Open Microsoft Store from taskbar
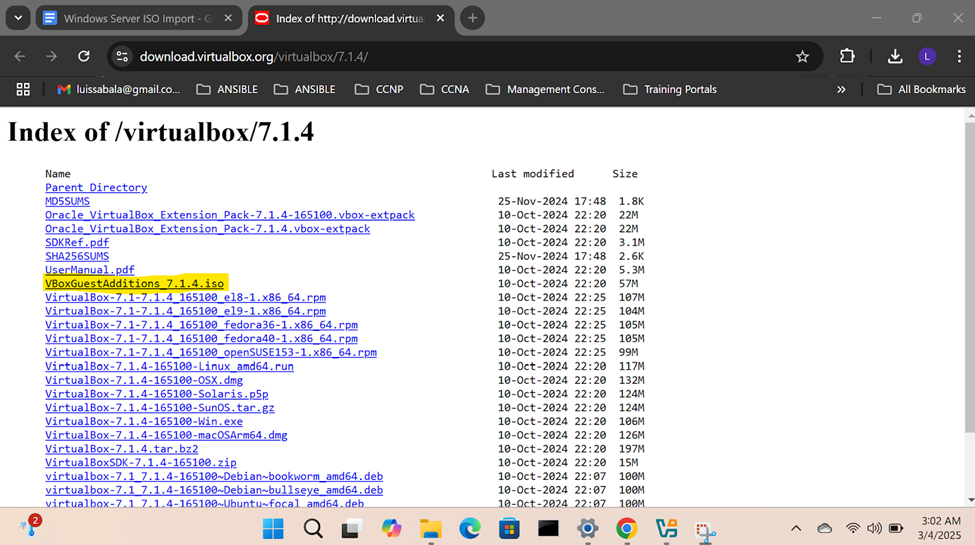The width and height of the screenshot is (975, 545). pos(509,529)
